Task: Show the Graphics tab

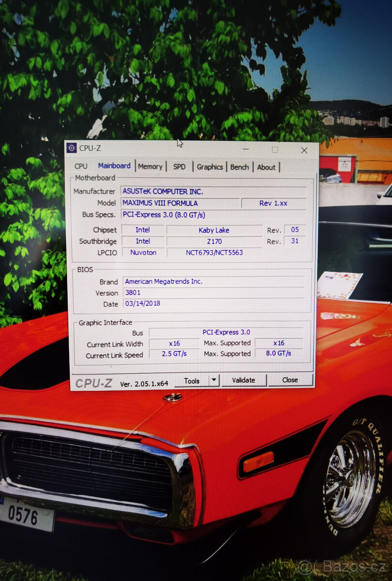Action: pyautogui.click(x=210, y=167)
